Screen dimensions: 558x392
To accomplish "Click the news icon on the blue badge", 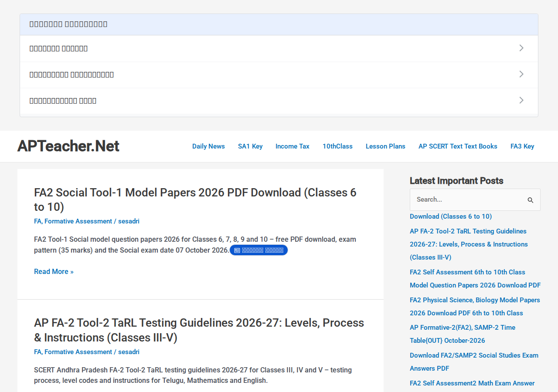I will click(x=237, y=250).
